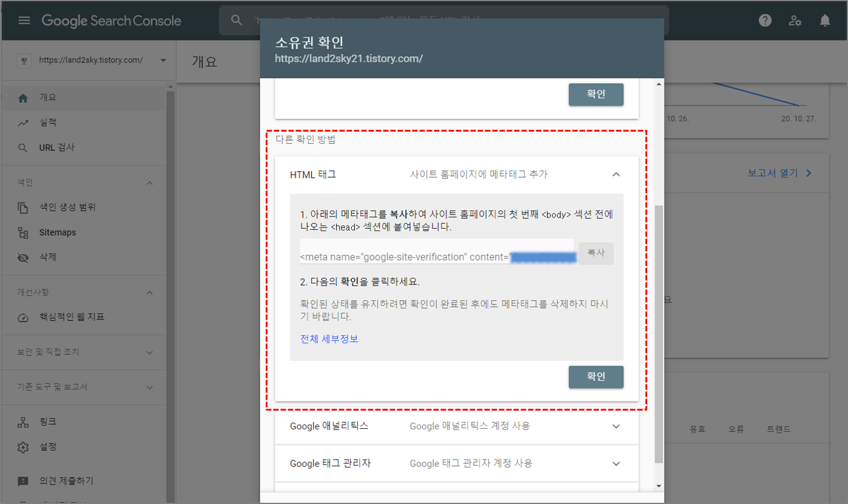Click the meta tag code field
Image resolution: width=848 pixels, height=504 pixels.
point(437,252)
